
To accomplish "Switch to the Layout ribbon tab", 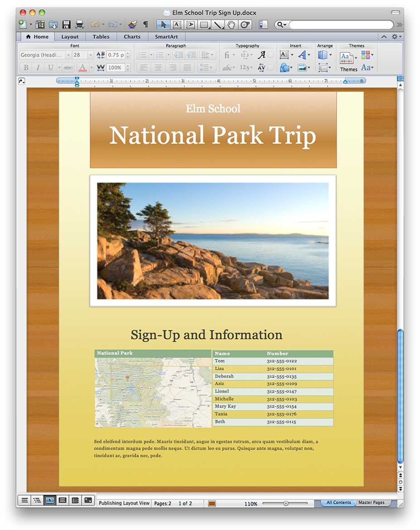I will click(x=70, y=37).
